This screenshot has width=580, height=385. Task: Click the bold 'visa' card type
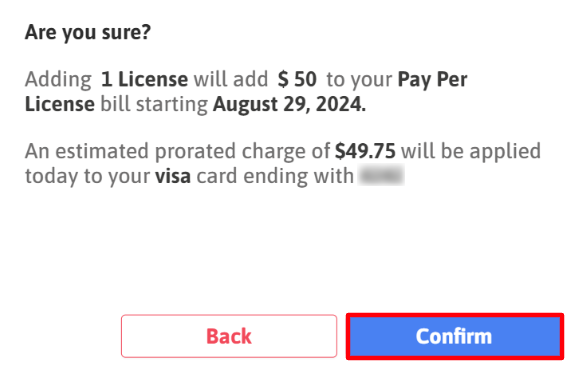[173, 176]
